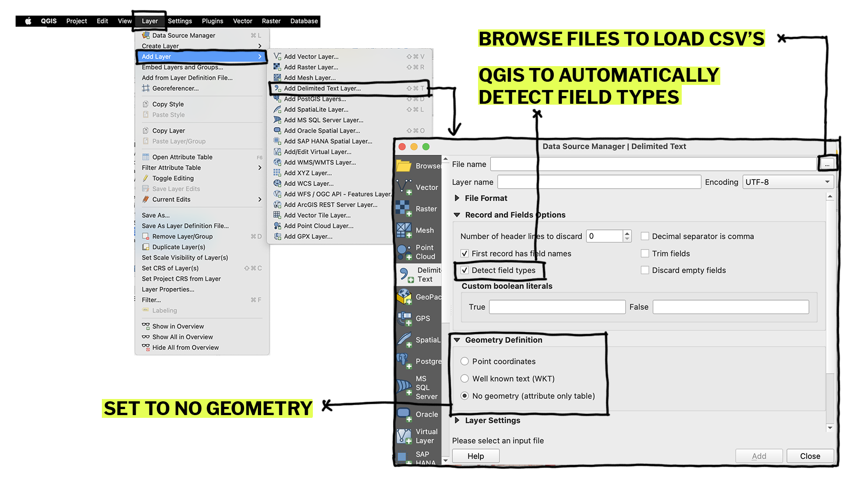Select 'Well known text (WKT)' radio button

click(465, 379)
